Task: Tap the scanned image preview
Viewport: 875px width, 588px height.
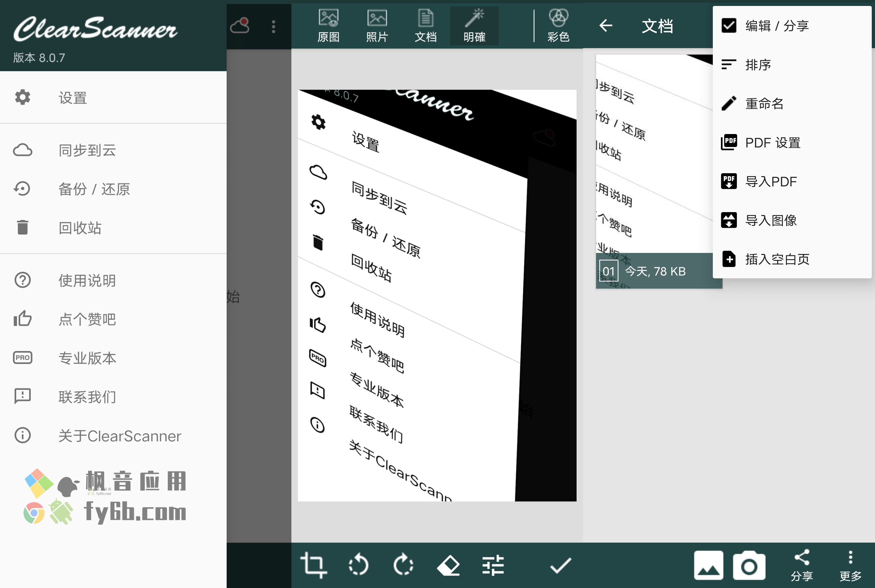Action: point(437,296)
